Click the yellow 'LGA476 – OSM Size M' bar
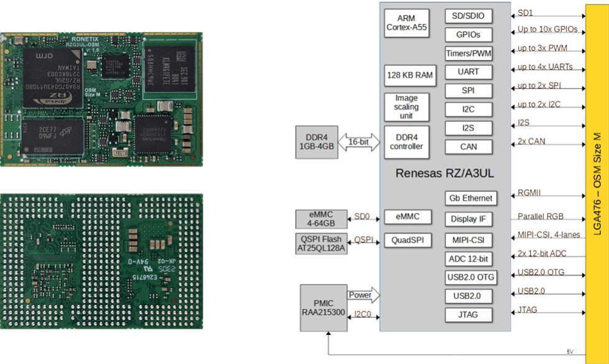The width and height of the screenshot is (609, 364). click(597, 184)
